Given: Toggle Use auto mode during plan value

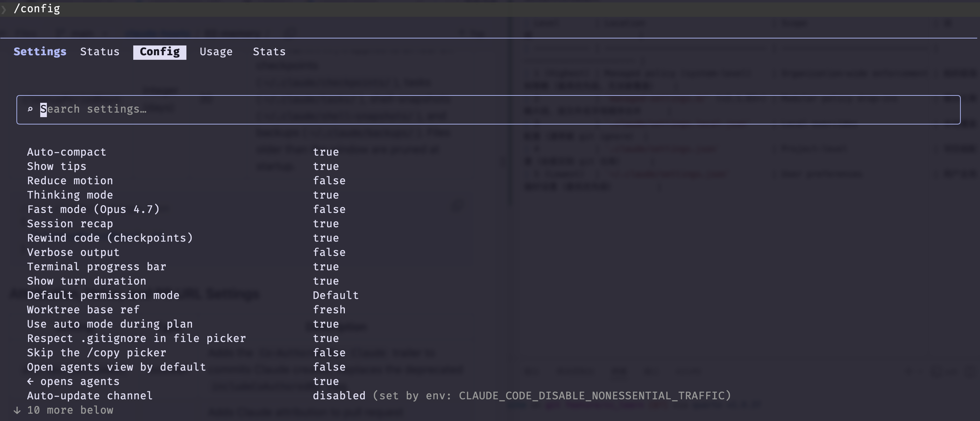Looking at the screenshot, I should pyautogui.click(x=326, y=324).
